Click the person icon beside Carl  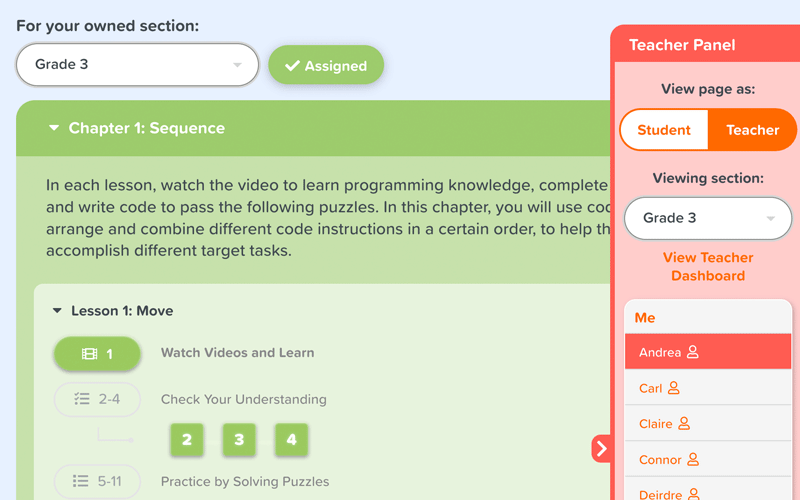pyautogui.click(x=674, y=388)
